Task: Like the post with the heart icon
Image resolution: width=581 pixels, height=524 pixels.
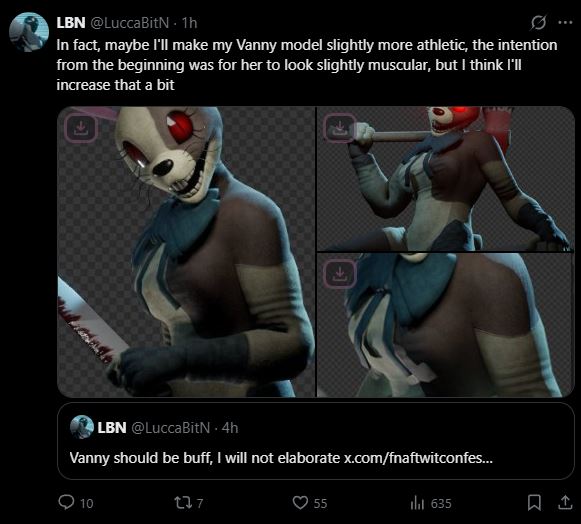Action: click(x=300, y=503)
